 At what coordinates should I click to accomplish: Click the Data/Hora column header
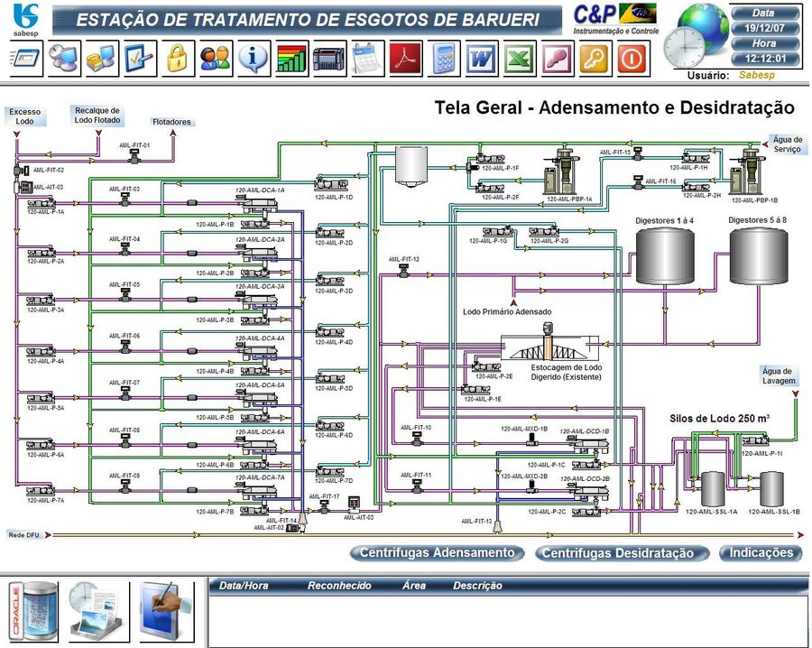[244, 586]
